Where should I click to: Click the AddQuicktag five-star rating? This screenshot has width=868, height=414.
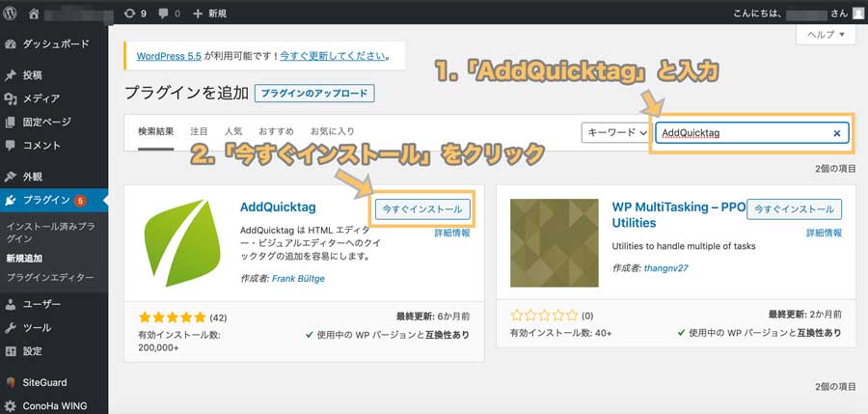point(173,317)
